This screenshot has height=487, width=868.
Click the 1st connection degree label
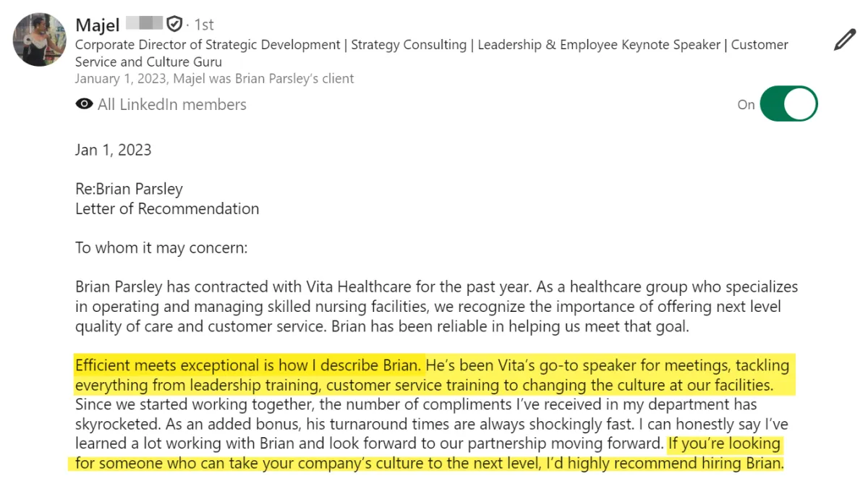coord(205,25)
